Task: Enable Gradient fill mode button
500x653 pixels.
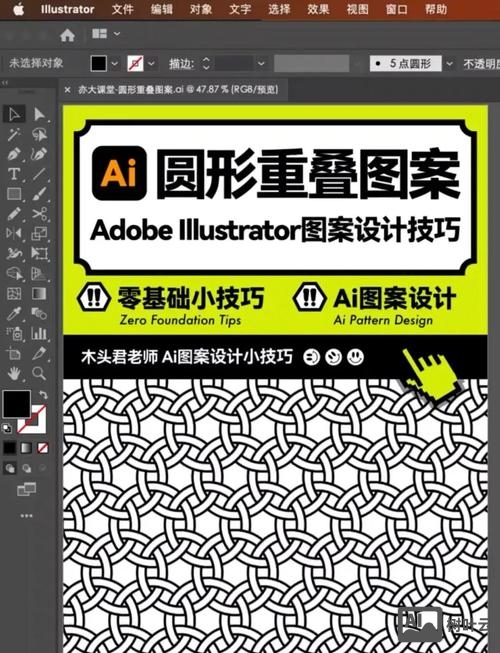Action: [26, 448]
